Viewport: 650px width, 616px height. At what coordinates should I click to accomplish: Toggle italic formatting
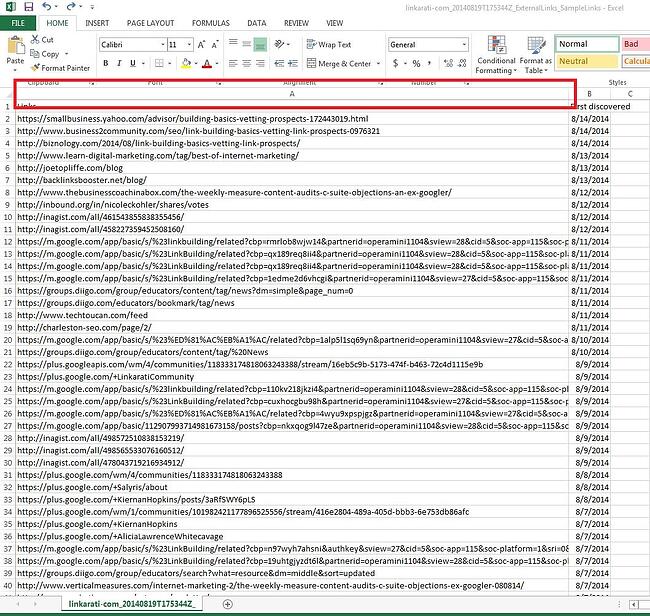point(119,63)
